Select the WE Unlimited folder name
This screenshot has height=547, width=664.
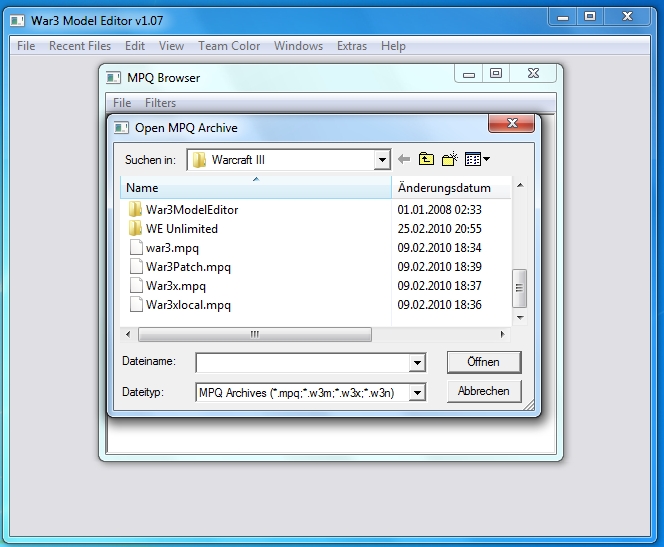pyautogui.click(x=182, y=229)
